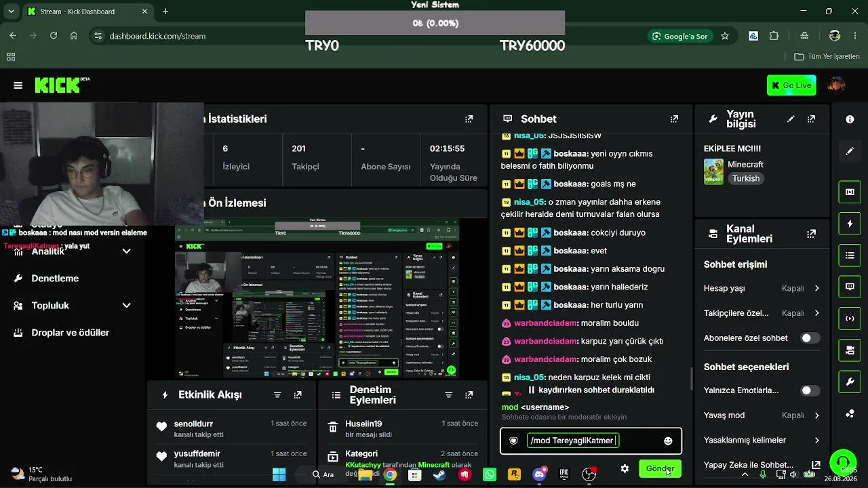
Task: Pop out the Sohbet chat panel
Action: click(674, 119)
